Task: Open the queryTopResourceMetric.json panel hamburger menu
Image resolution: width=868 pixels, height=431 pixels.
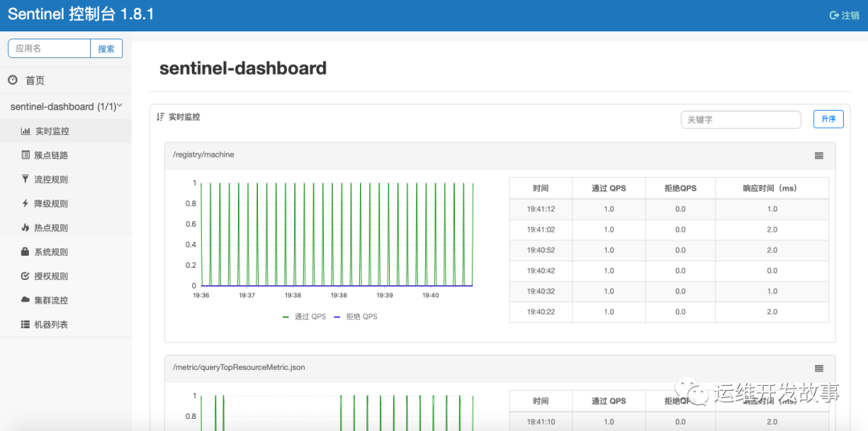Action: [x=819, y=368]
